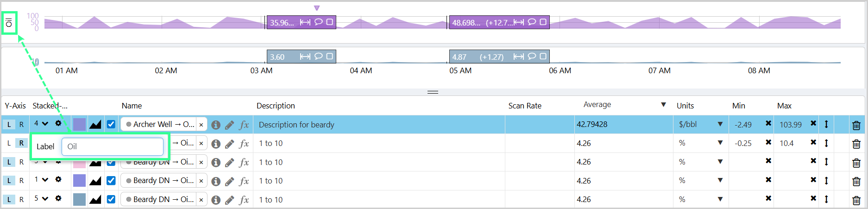Click the Name column header

(x=132, y=106)
